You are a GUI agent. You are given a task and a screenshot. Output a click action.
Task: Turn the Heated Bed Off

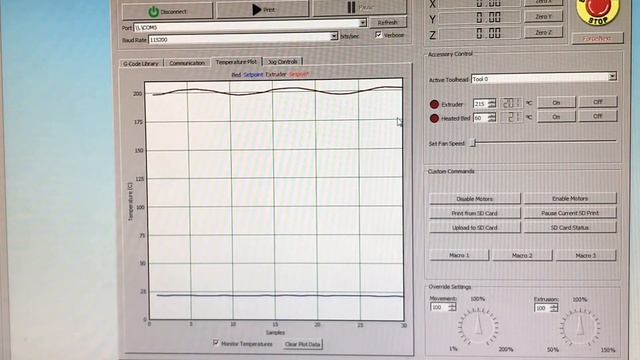(598, 116)
